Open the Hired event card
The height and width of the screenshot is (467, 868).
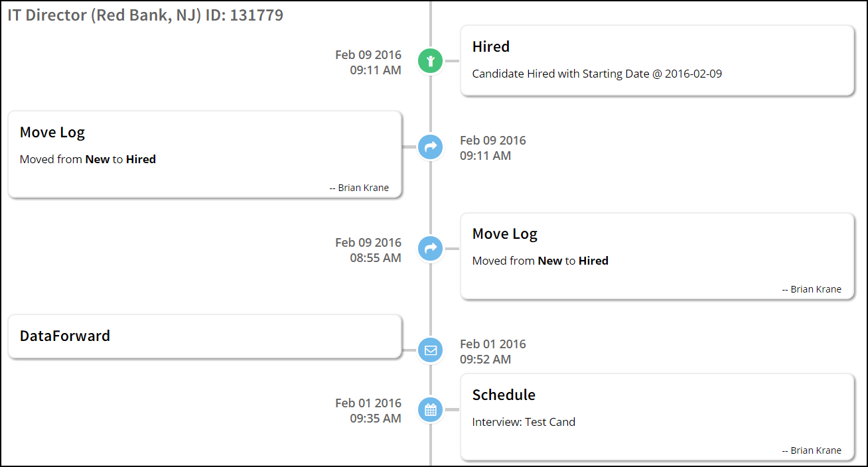tap(656, 60)
